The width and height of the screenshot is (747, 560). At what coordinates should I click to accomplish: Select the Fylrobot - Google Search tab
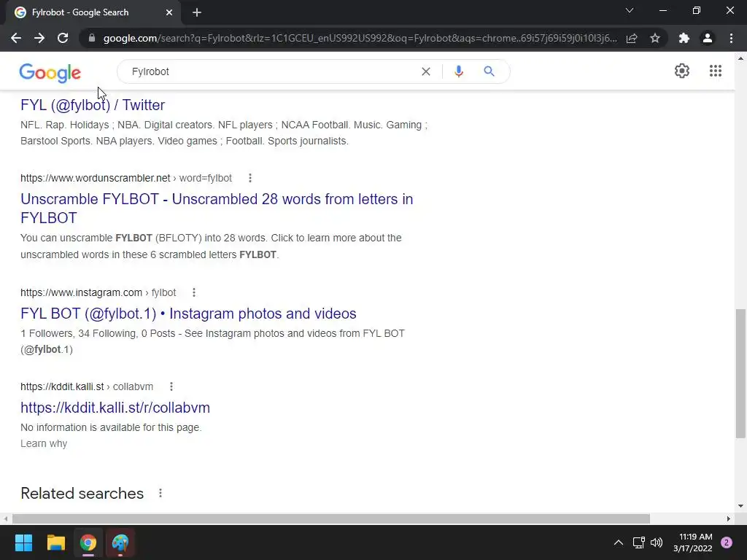(80, 12)
